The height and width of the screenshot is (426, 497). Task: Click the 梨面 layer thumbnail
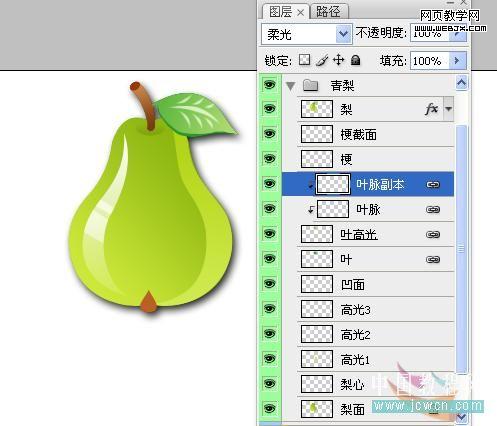(317, 409)
